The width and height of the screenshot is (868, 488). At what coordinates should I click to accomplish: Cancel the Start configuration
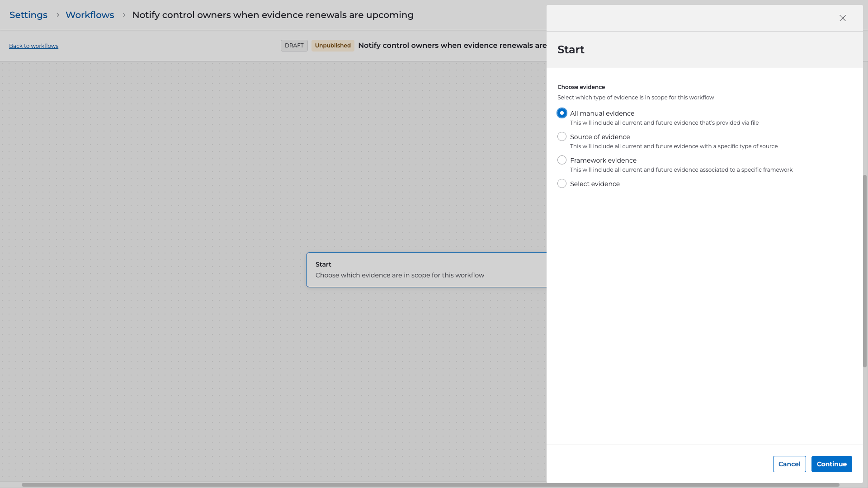tap(789, 464)
